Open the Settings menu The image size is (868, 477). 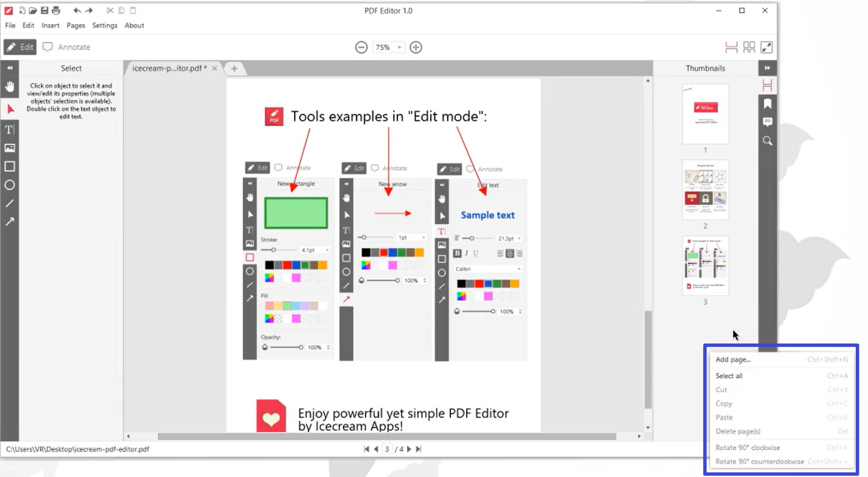pos(105,25)
